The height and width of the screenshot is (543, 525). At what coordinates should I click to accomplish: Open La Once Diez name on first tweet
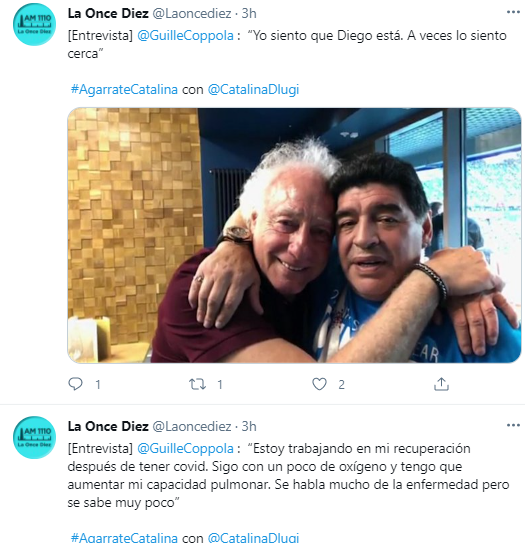point(108,14)
